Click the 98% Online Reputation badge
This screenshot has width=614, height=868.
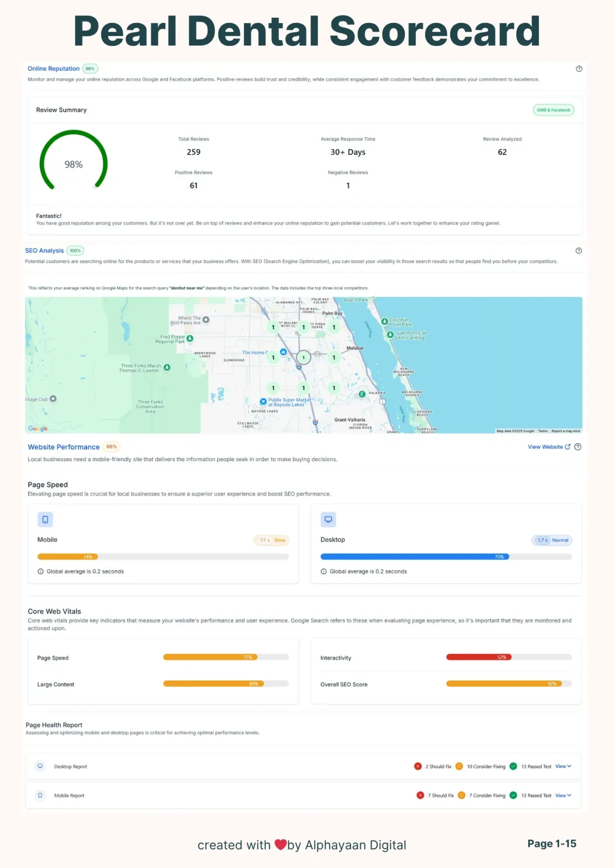click(x=90, y=69)
